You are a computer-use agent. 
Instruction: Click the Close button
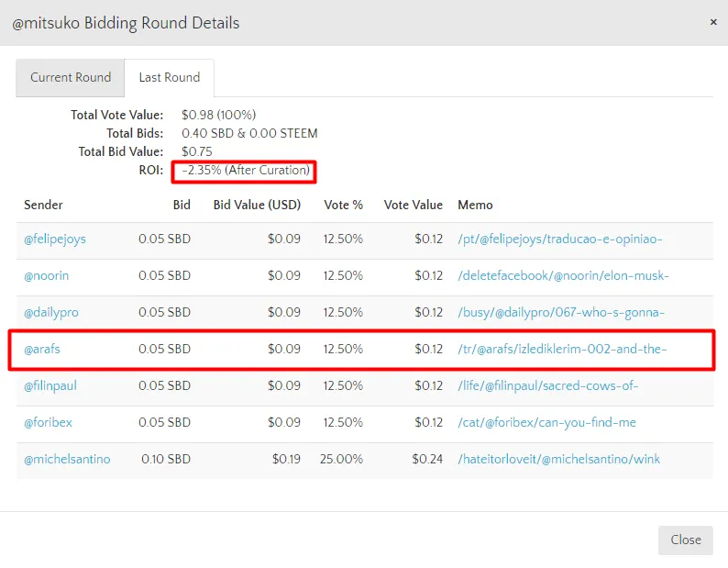tap(685, 540)
